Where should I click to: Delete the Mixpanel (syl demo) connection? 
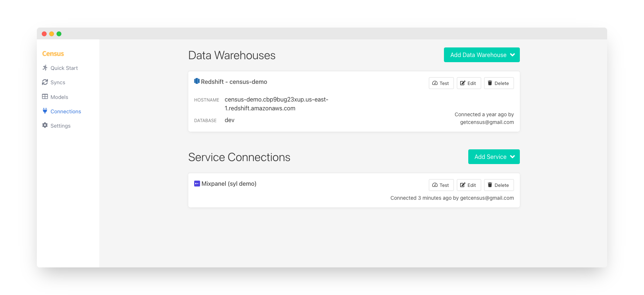coord(498,185)
